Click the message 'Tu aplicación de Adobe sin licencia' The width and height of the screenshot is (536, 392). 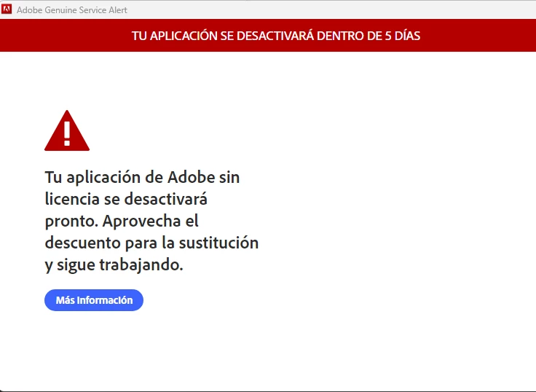click(x=151, y=221)
